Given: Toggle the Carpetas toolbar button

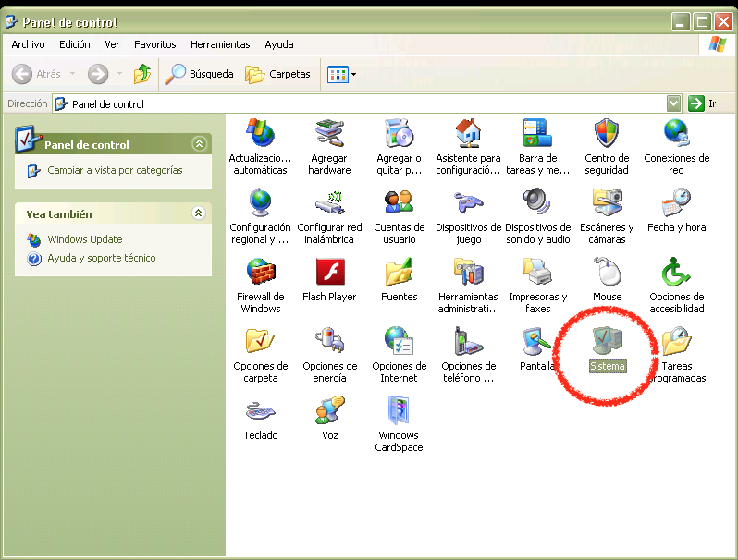Looking at the screenshot, I should [x=277, y=74].
